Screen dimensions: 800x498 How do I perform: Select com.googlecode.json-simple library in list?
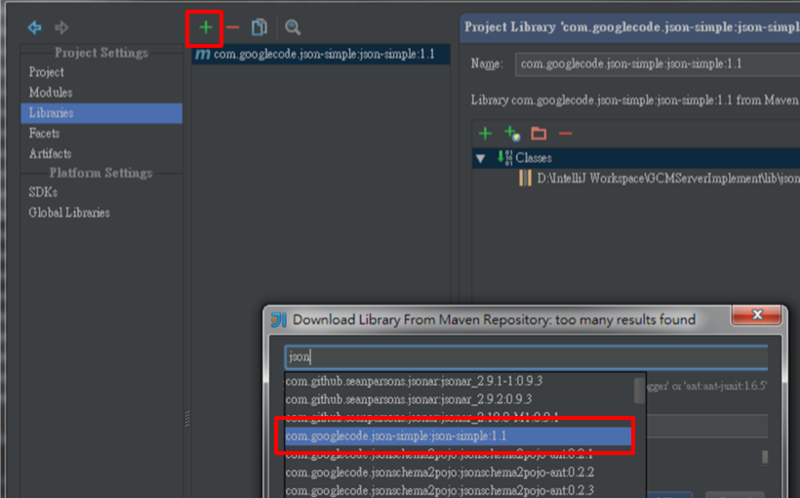[x=321, y=54]
